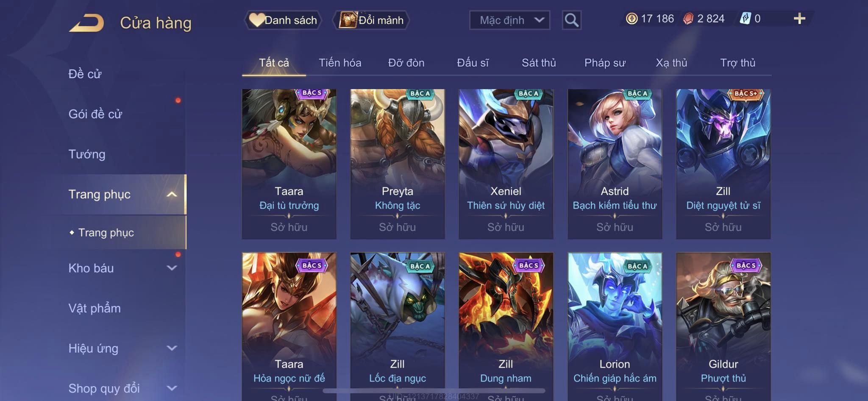Open Danh sách wishlist heart button

click(283, 20)
